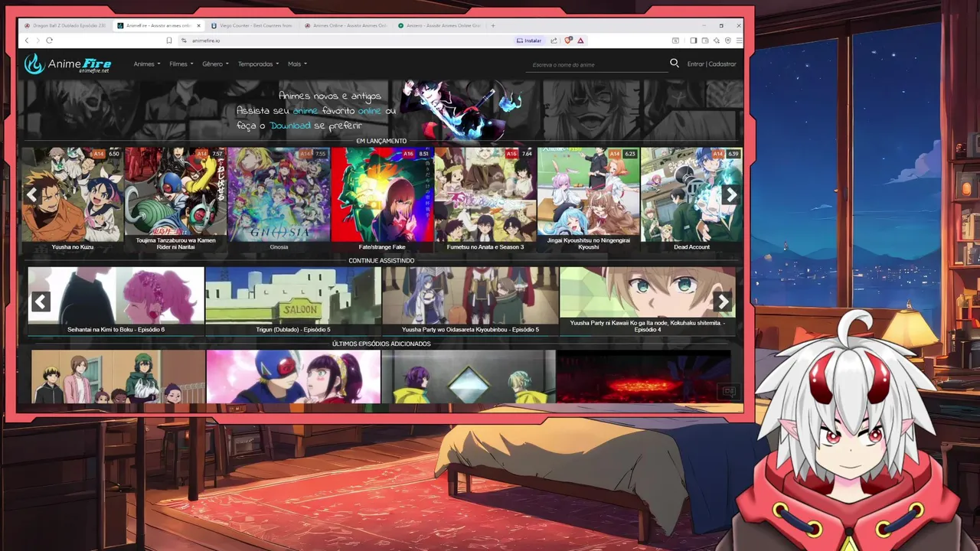Share this page via the share icon
Image resolution: width=980 pixels, height=551 pixels.
[554, 41]
